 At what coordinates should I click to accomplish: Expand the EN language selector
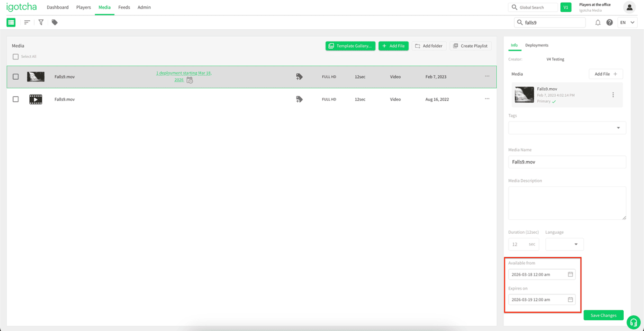pyautogui.click(x=627, y=23)
